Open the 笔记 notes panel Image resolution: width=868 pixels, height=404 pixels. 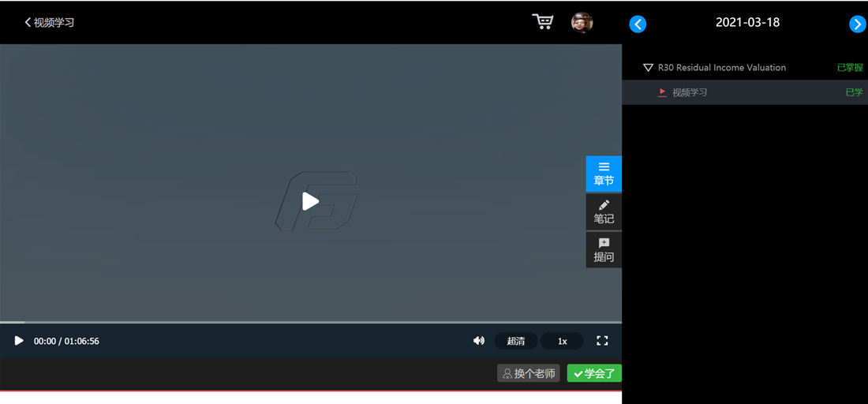604,211
